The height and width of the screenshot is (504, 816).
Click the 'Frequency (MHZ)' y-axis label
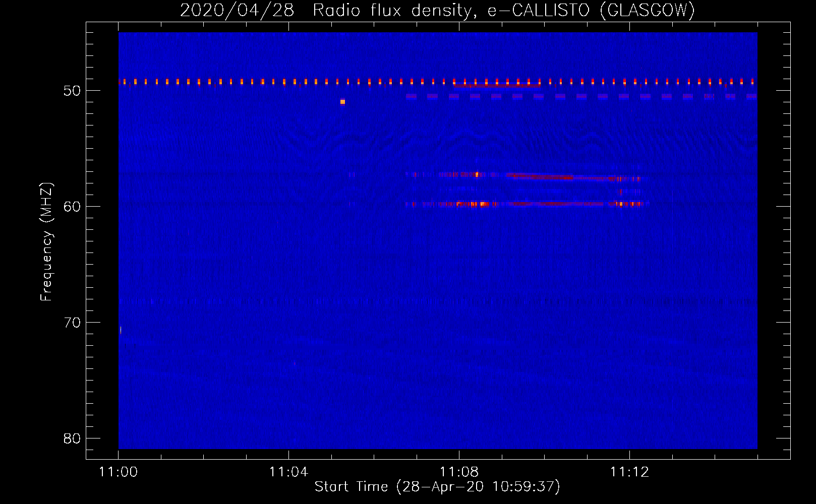click(46, 242)
